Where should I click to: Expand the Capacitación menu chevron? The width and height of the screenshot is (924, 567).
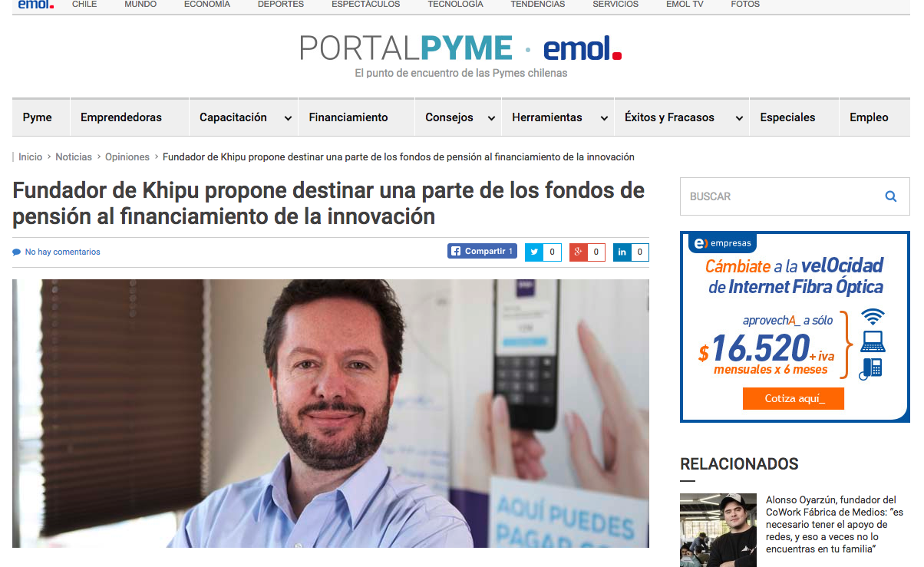(x=288, y=118)
